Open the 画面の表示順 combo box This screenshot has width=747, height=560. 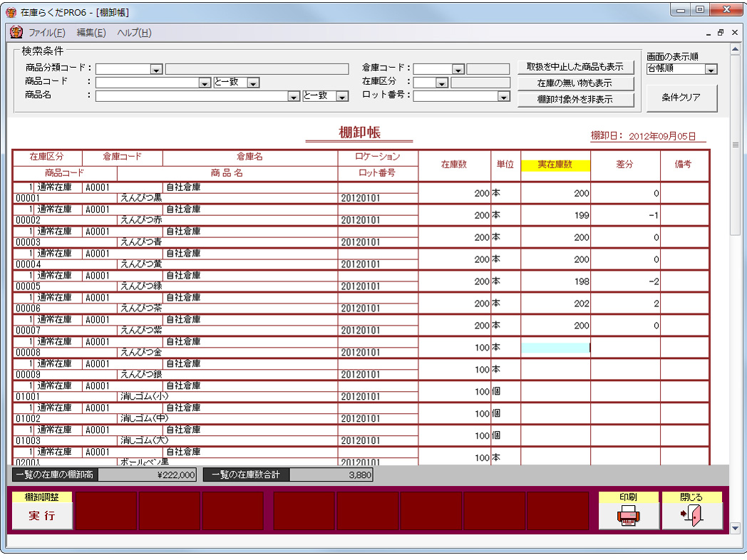pos(711,69)
